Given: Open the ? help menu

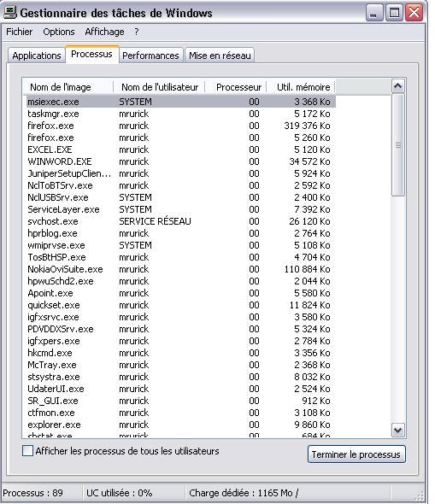Looking at the screenshot, I should click(x=137, y=32).
